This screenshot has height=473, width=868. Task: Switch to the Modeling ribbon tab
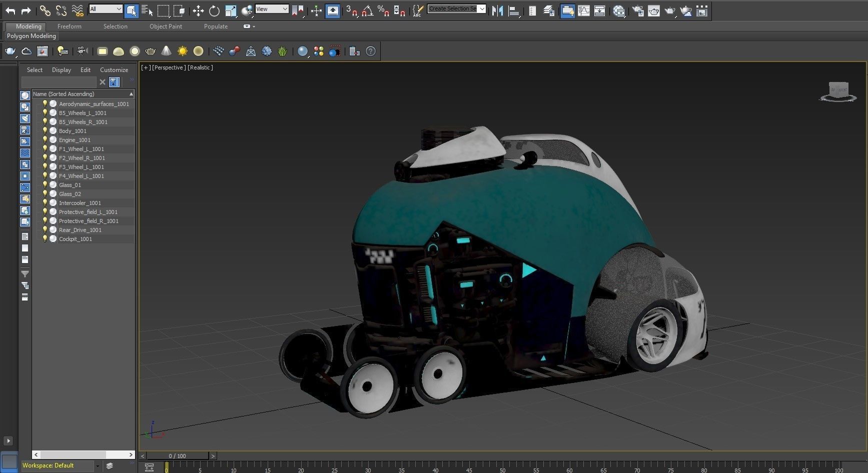pos(29,26)
